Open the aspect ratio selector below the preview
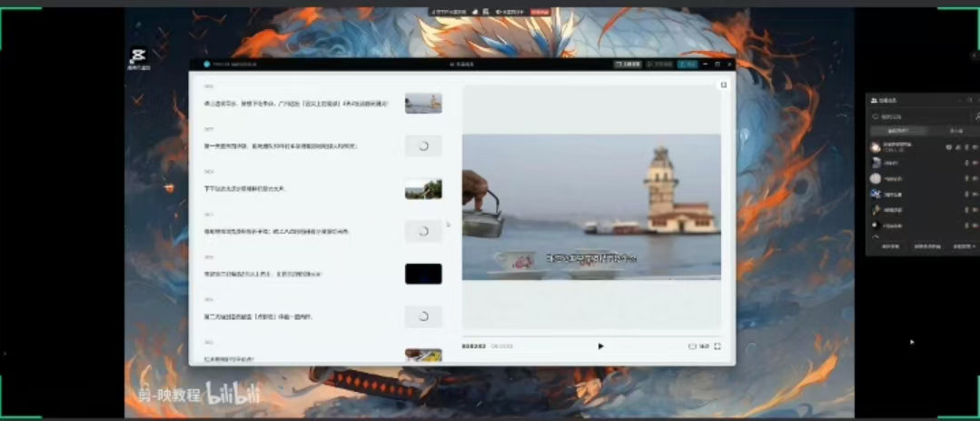 tap(698, 346)
